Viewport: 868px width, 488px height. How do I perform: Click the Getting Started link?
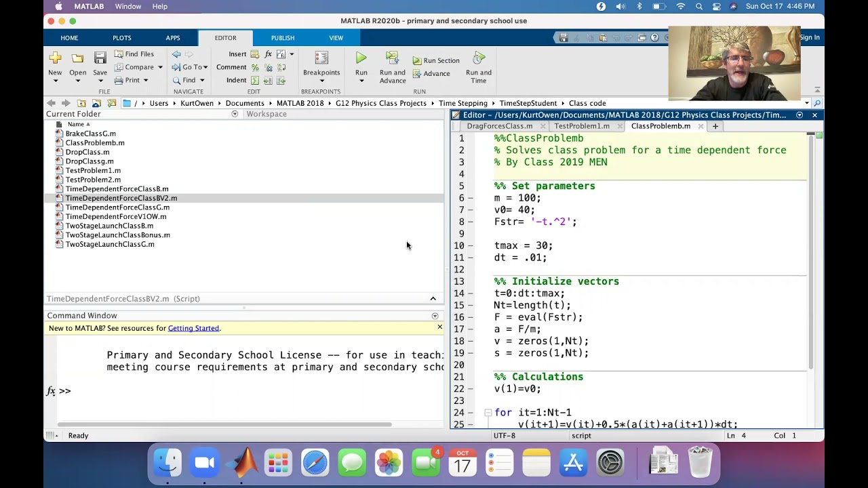pyautogui.click(x=193, y=328)
